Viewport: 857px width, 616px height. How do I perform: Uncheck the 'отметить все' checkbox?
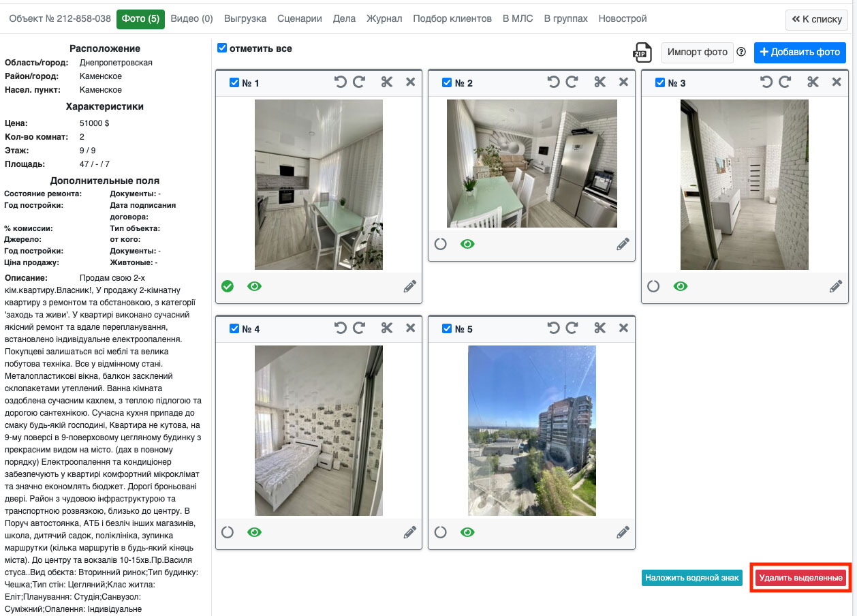pos(222,48)
